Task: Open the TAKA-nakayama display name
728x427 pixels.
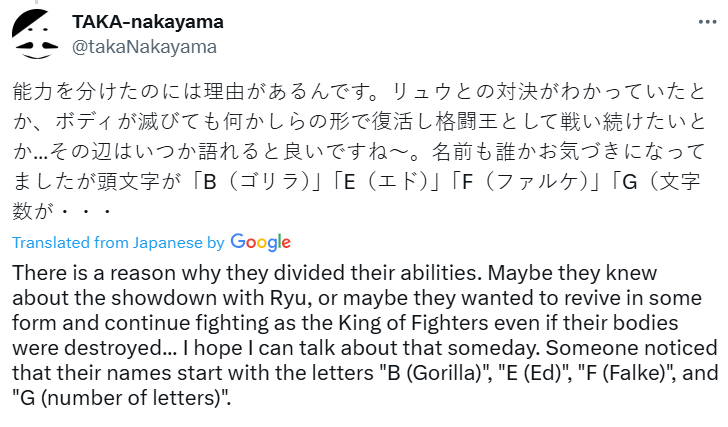Action: 149,21
